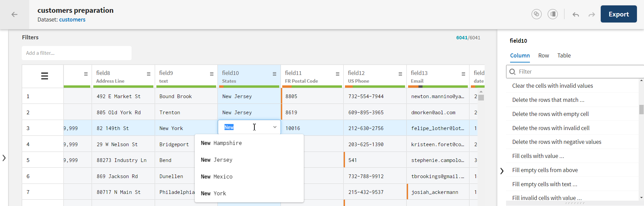
Task: Click the back arrow icon
Action: click(x=14, y=14)
